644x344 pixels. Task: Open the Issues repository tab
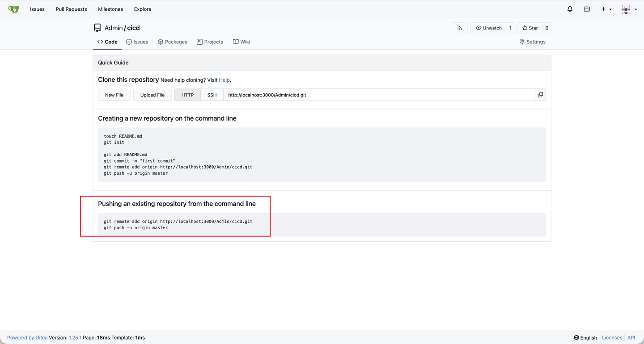[137, 42]
